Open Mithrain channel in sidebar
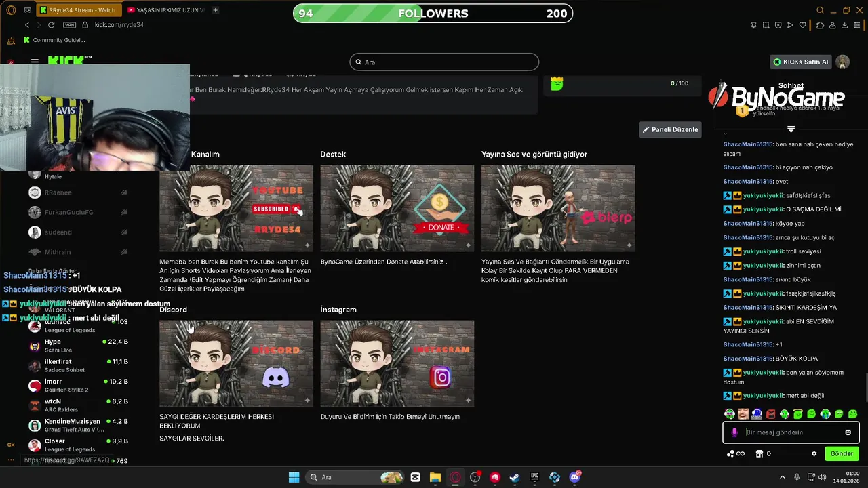 (x=78, y=252)
